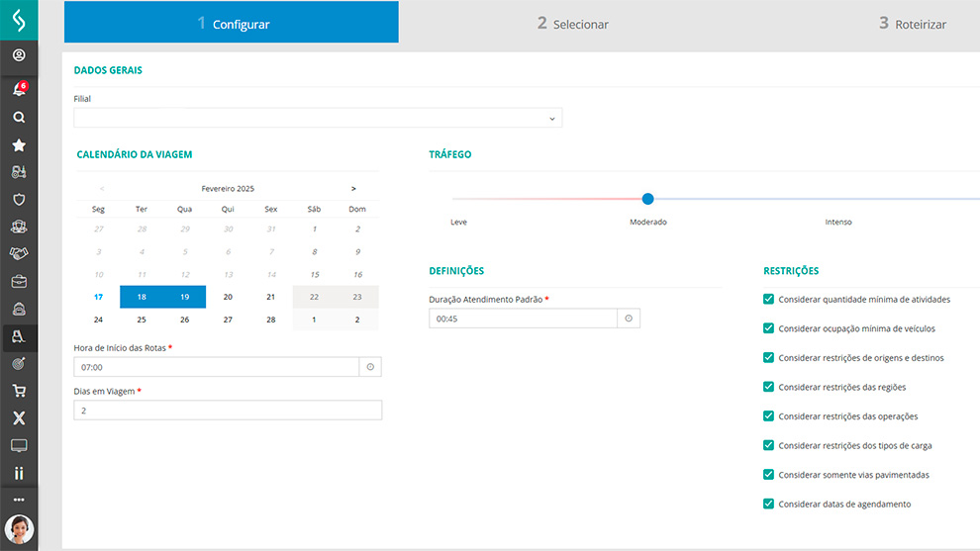
Task: Select day 25 in the calendar
Action: coord(142,320)
